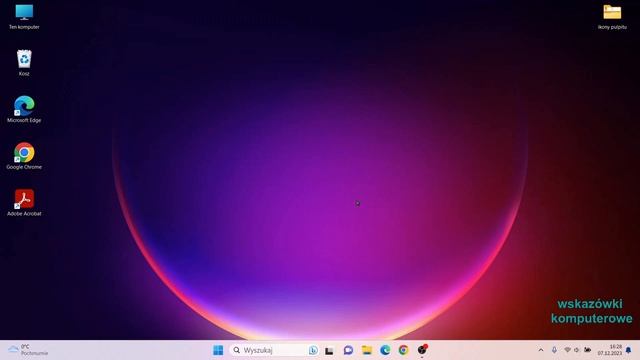Open the Windows Start menu
This screenshot has height=360, width=640.
[x=218, y=350]
